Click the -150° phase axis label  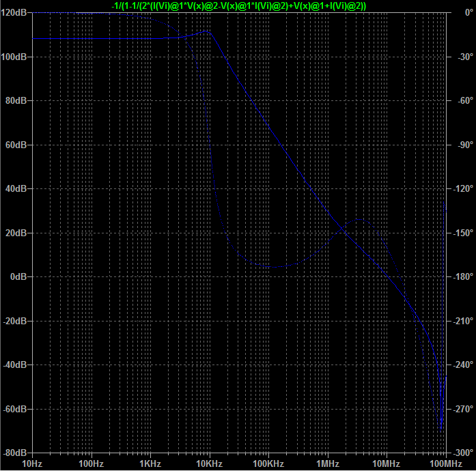coord(463,233)
